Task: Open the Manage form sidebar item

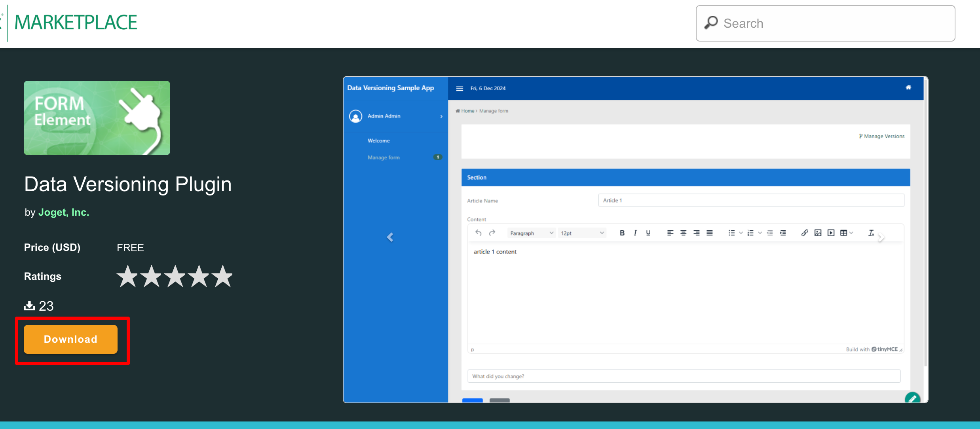Action: click(384, 157)
